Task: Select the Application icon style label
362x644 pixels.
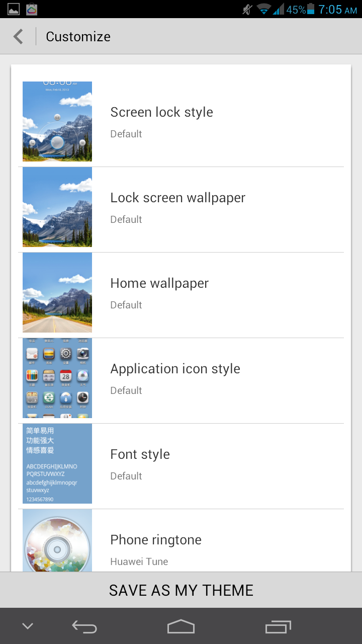Action: click(175, 369)
